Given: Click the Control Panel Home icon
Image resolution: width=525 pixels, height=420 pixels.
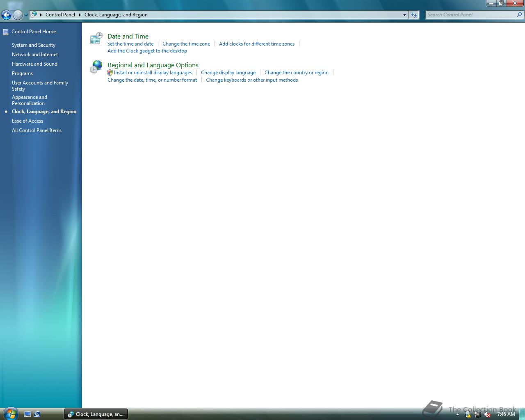Looking at the screenshot, I should point(6,32).
